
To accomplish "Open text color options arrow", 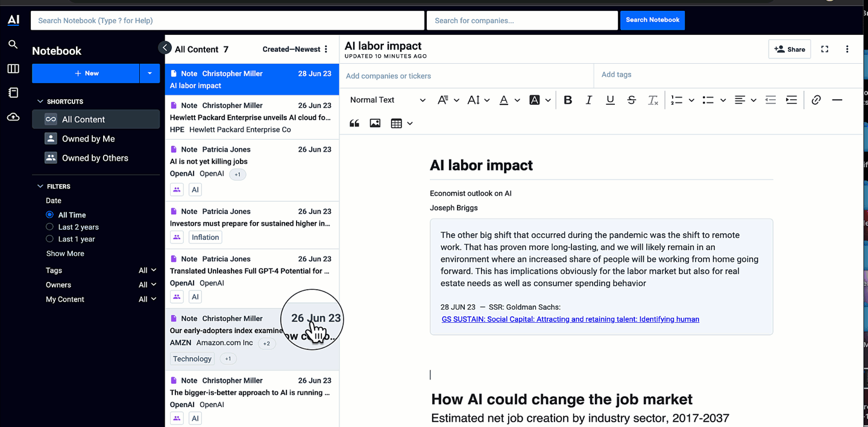I will [x=517, y=101].
